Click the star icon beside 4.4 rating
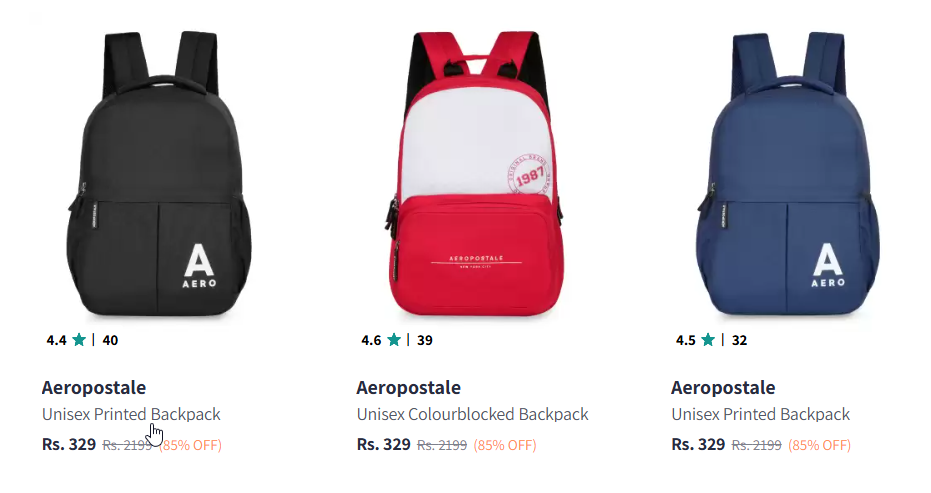 (79, 340)
